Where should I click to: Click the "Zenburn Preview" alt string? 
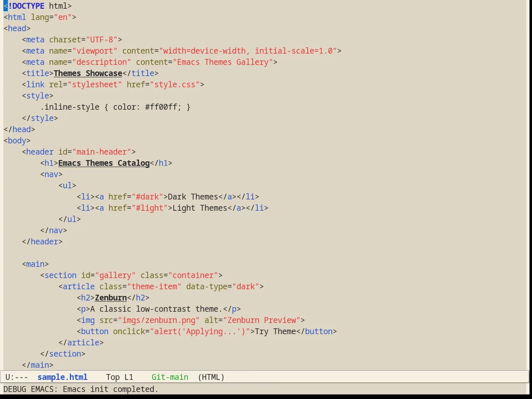pos(261,320)
